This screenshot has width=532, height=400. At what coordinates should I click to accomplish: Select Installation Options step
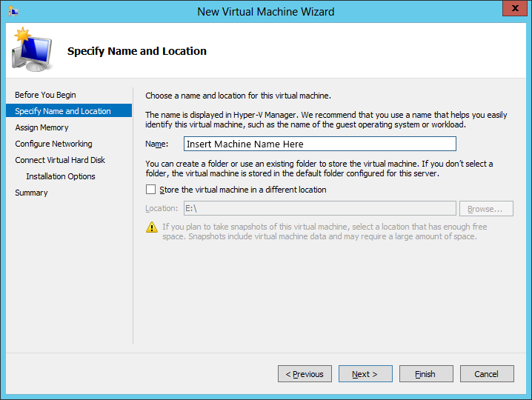click(61, 176)
